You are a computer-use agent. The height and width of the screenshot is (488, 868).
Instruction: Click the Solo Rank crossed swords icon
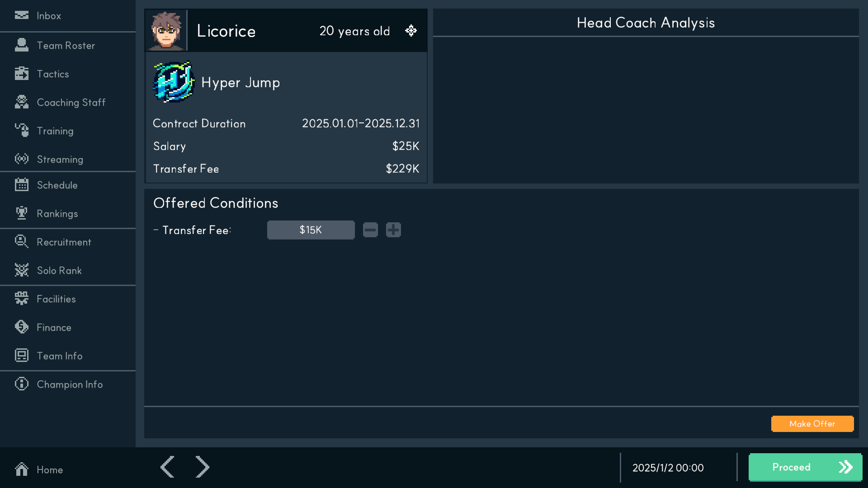pyautogui.click(x=21, y=270)
